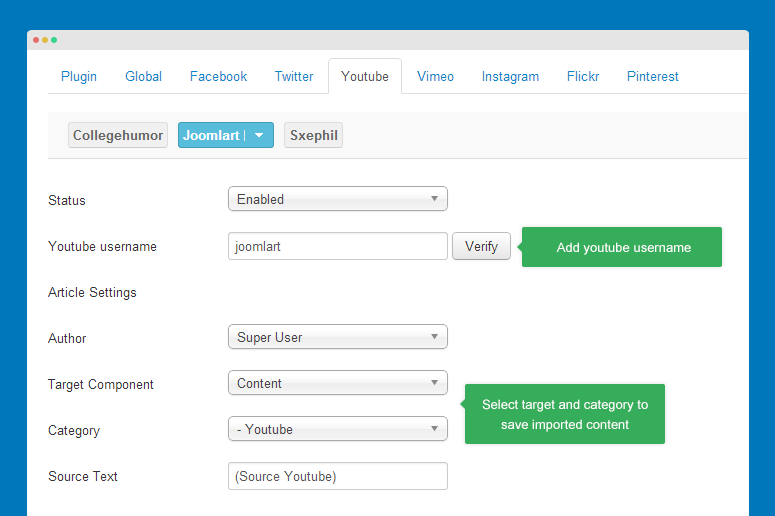
Task: Open the Plugin tab
Action: [79, 77]
